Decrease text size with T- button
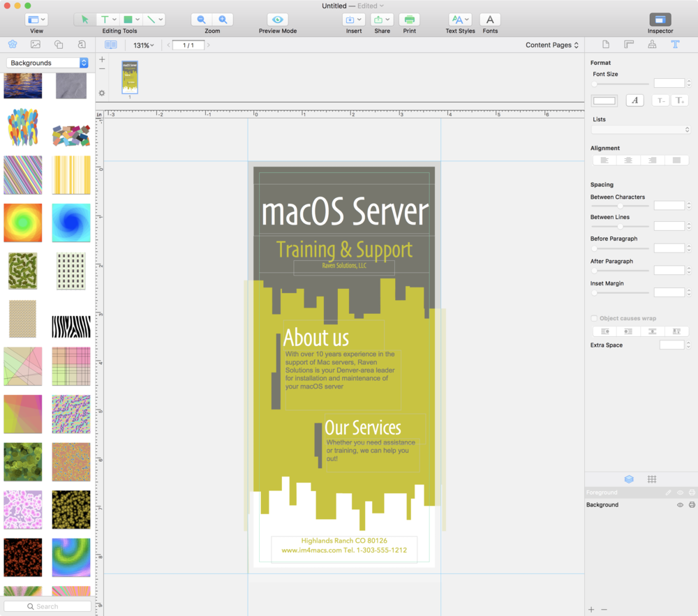This screenshot has height=616, width=698. [x=660, y=100]
